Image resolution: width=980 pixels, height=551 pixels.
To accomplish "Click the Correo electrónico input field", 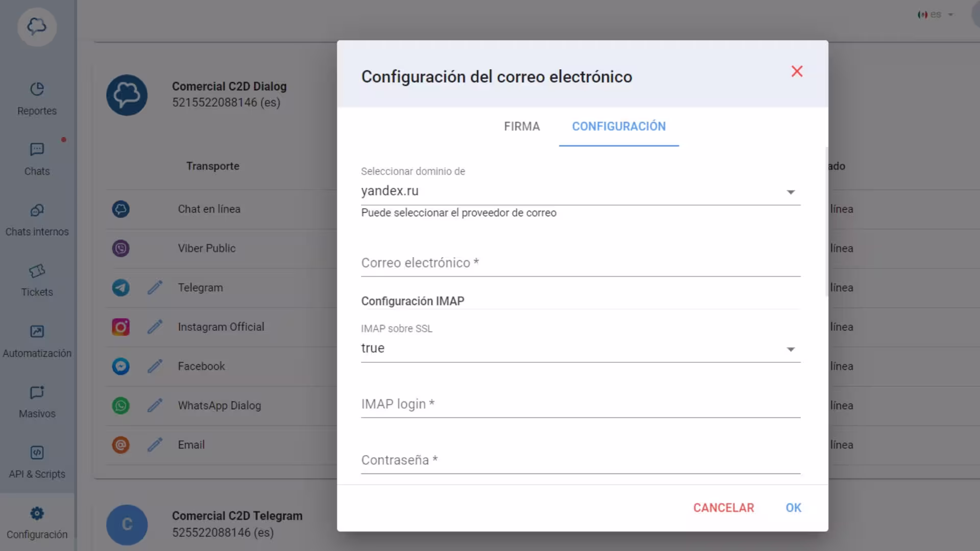I will [580, 263].
